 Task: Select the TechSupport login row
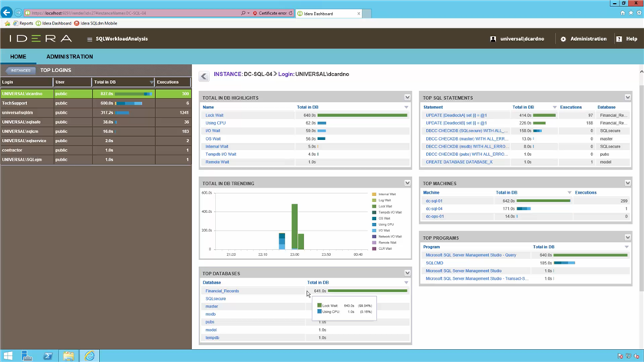coord(96,103)
